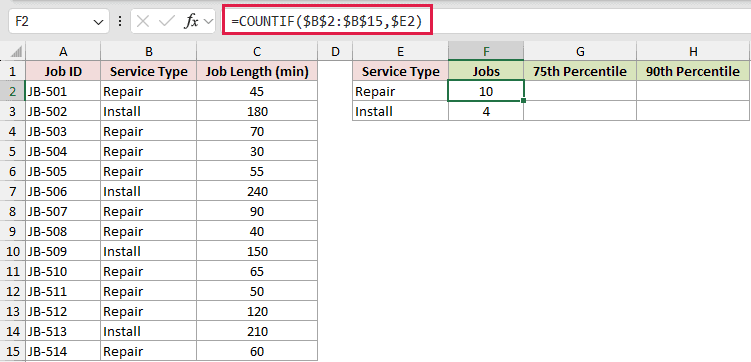751x362 pixels.
Task: Select row 1 header
Action: pyautogui.click(x=12, y=71)
